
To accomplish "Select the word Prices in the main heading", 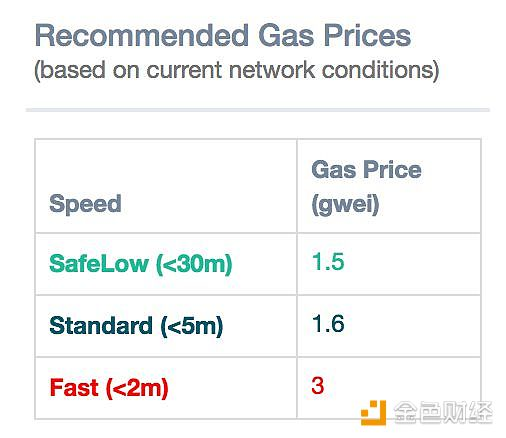I will (x=368, y=35).
